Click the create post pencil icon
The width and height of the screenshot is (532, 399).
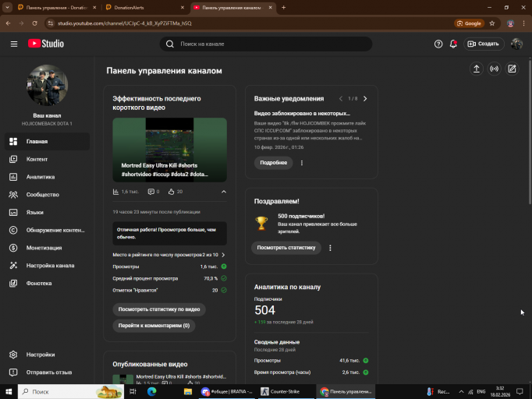pos(512,69)
